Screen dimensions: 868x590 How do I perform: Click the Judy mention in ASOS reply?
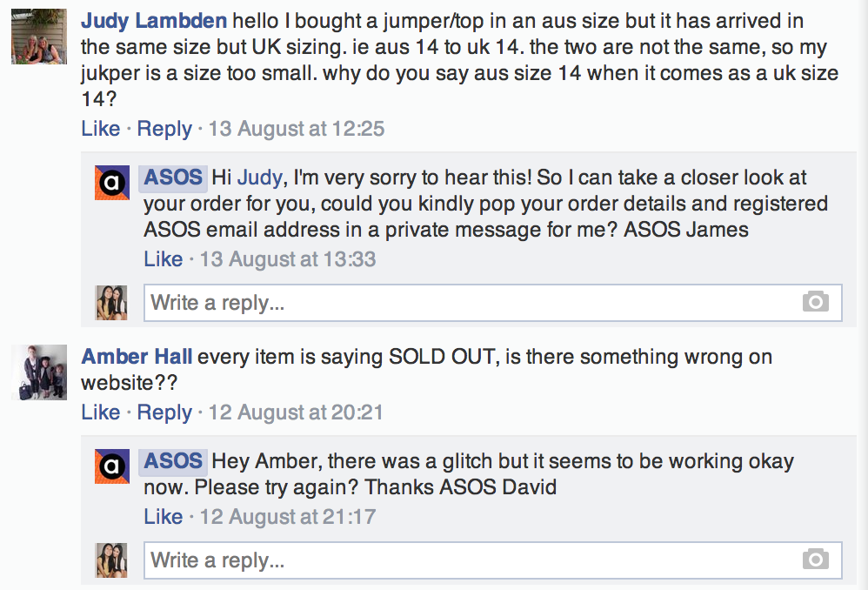(x=259, y=178)
